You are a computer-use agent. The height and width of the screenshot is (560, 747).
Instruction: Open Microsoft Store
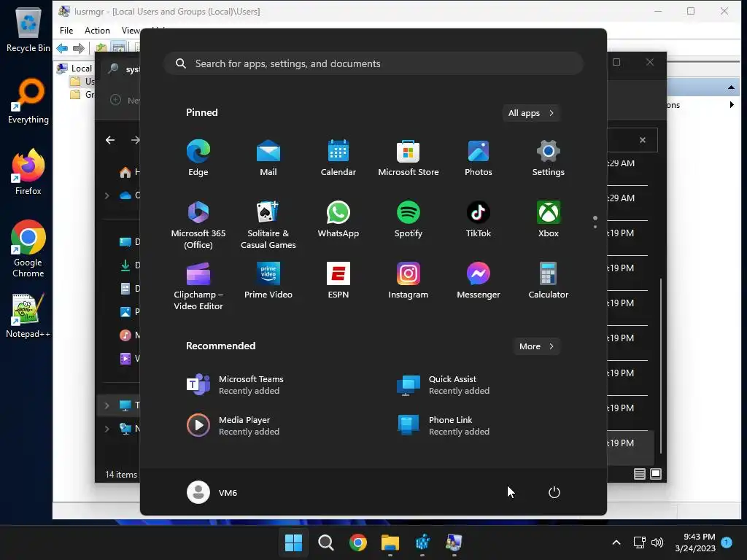pyautogui.click(x=409, y=158)
